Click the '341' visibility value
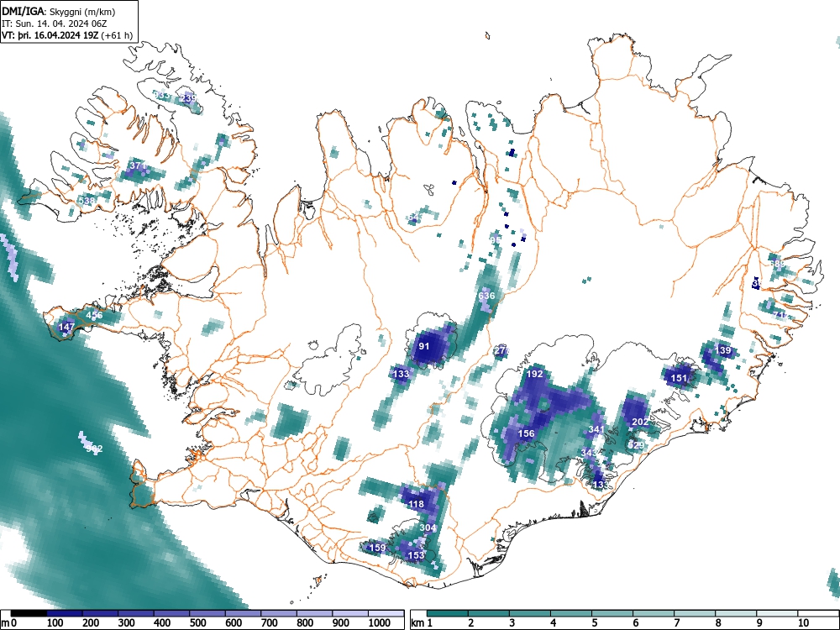The width and height of the screenshot is (840, 630). (596, 429)
